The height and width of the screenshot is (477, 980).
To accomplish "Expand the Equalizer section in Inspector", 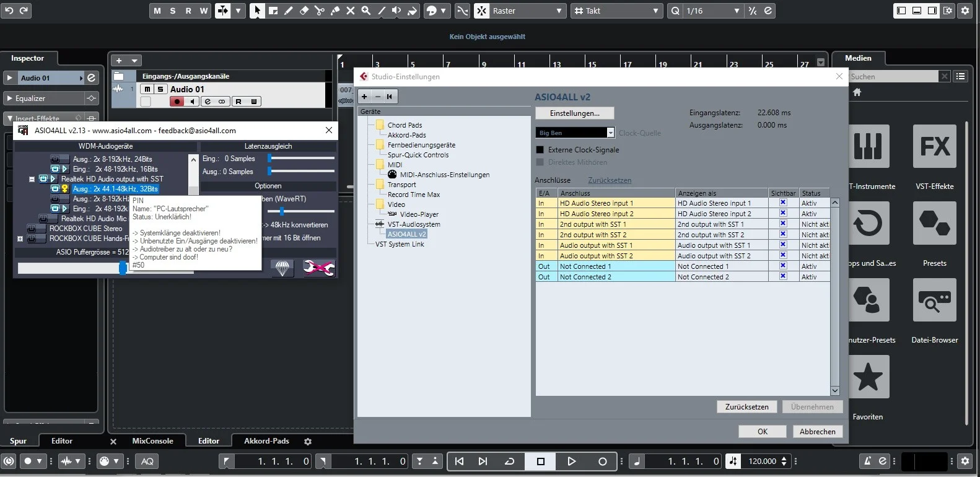I will point(9,98).
